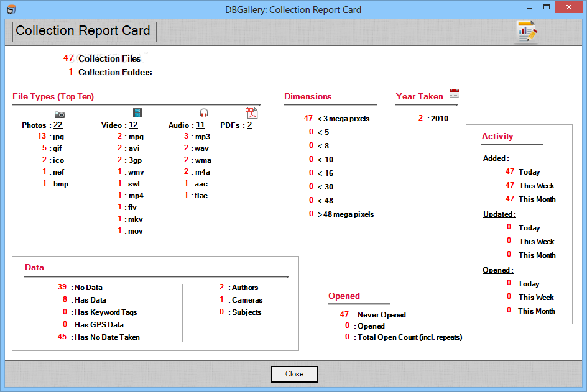Close the window with the red X
The image size is (587, 392).
568,7
